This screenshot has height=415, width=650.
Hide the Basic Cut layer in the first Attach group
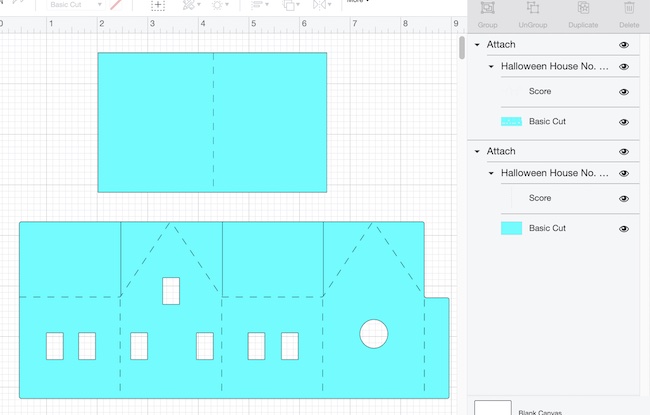pyautogui.click(x=623, y=122)
